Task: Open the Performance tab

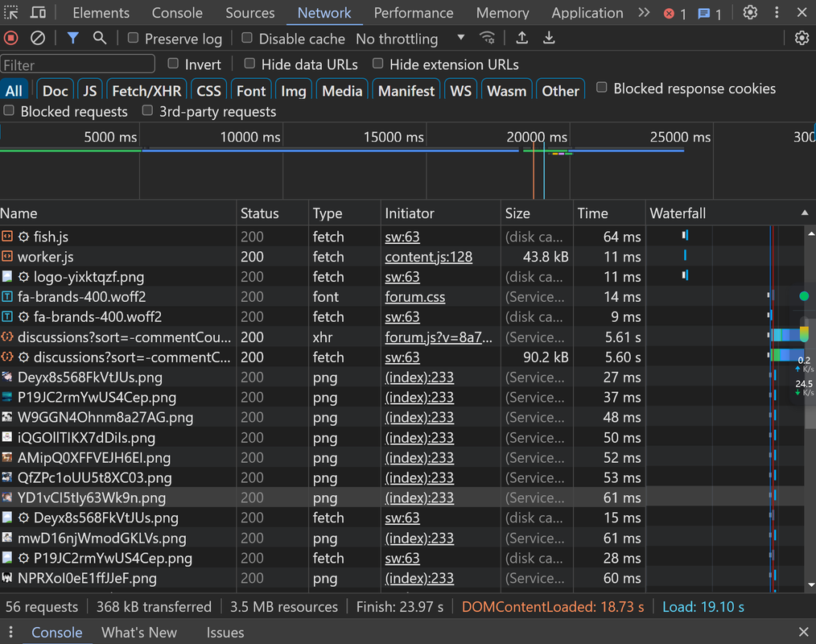Action: point(413,13)
